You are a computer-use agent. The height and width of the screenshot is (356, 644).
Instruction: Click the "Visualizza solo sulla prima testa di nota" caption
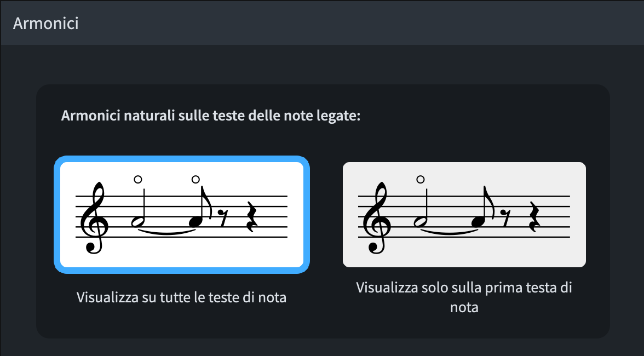tap(464, 297)
